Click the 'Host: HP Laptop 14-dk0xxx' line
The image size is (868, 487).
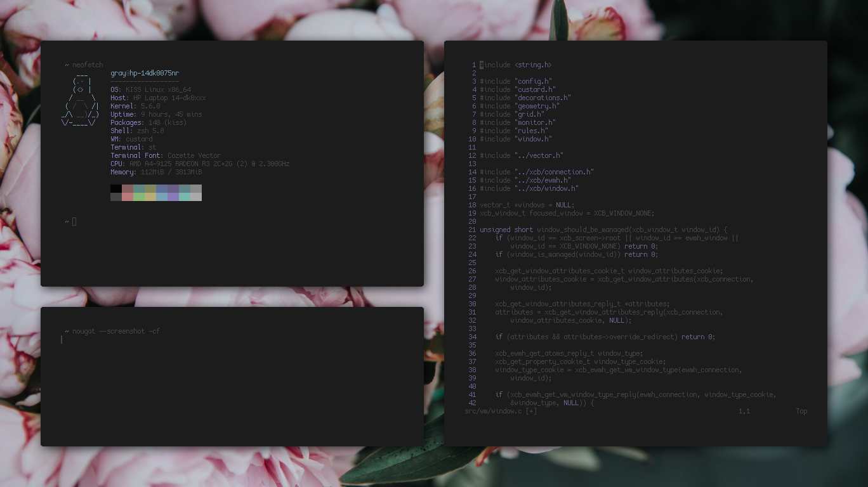coord(158,98)
